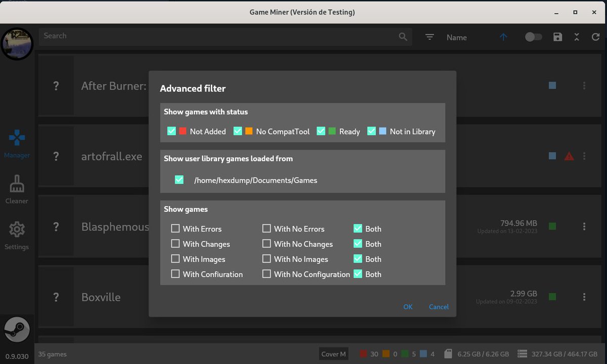The height and width of the screenshot is (364, 607).
Task: Uncheck the Not in Library checkbox
Action: point(371,131)
